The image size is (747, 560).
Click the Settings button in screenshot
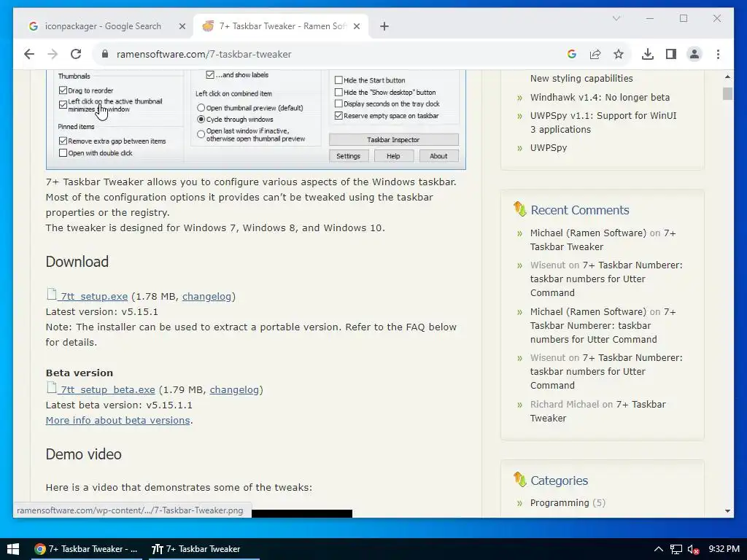tap(348, 156)
